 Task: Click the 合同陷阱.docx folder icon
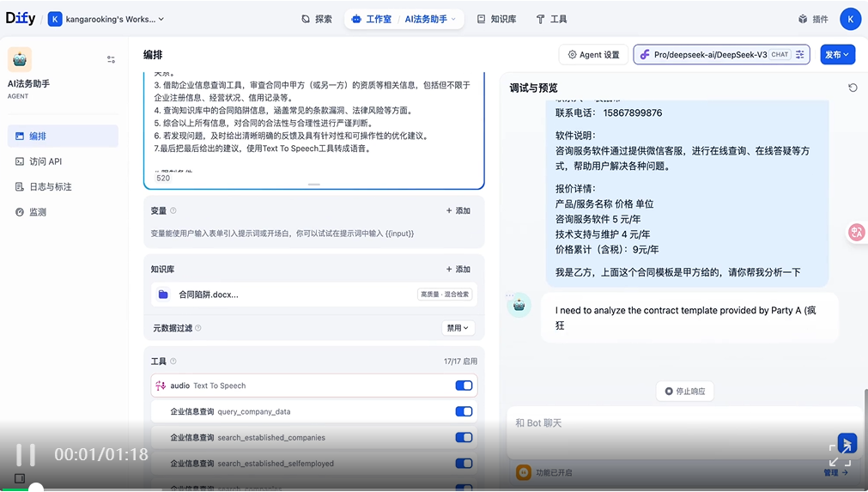point(163,295)
